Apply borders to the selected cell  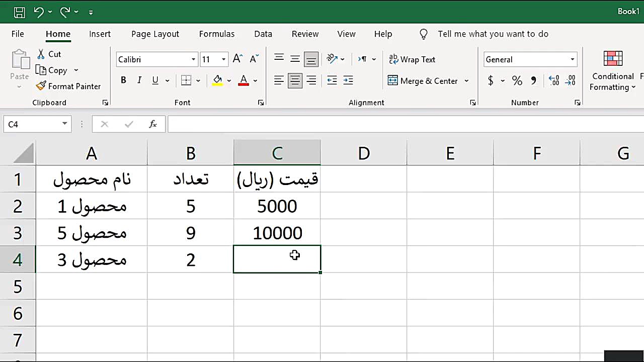186,80
